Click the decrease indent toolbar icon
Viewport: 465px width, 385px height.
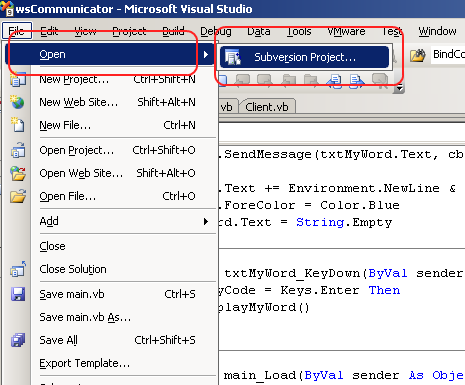coord(335,81)
